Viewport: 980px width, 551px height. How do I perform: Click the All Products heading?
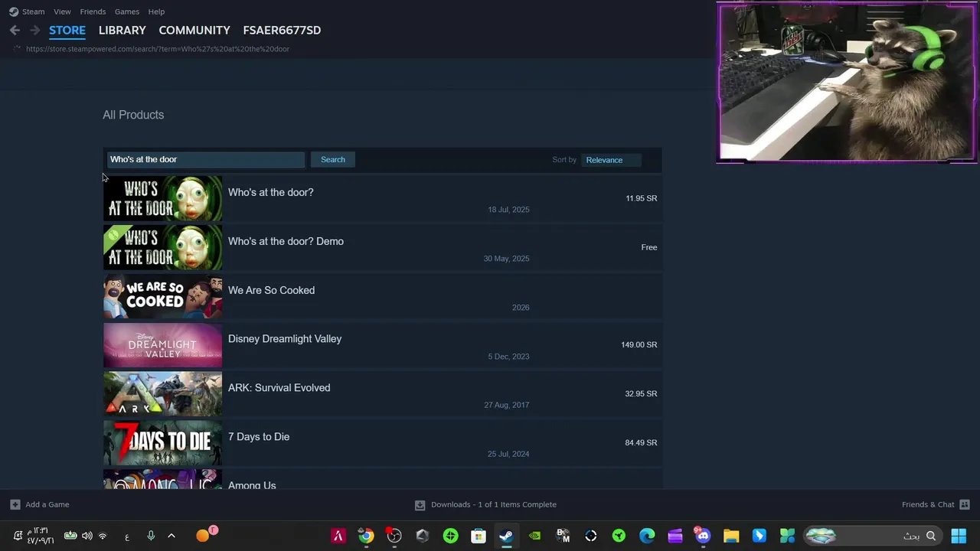(133, 115)
